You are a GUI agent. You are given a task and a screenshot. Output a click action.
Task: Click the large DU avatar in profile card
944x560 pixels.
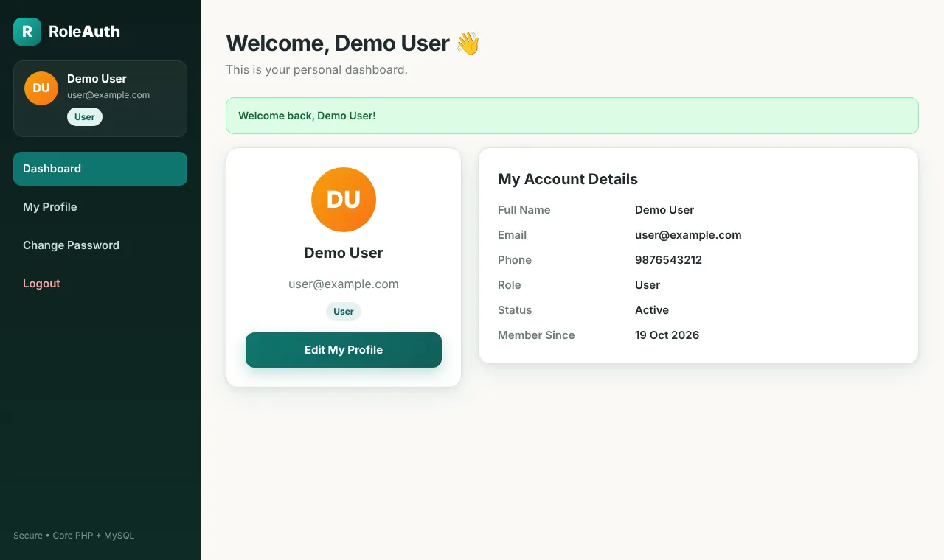pyautogui.click(x=344, y=200)
